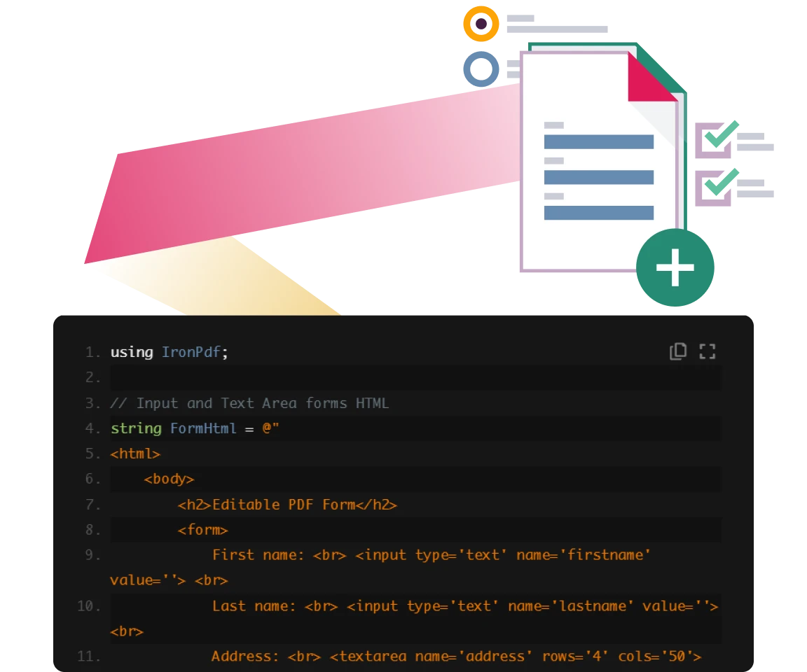Click line number 2 in the gutter

click(x=92, y=377)
